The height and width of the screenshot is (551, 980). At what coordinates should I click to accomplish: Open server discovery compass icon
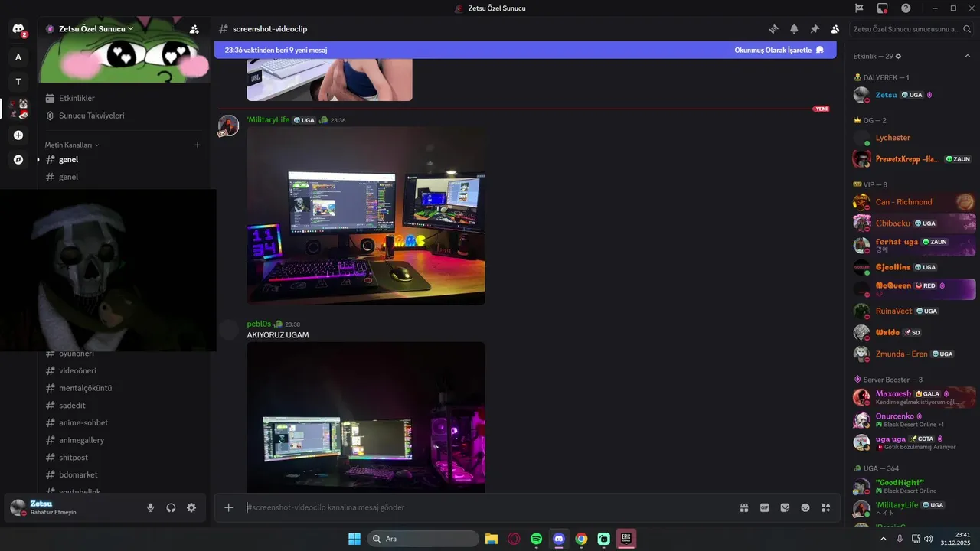pyautogui.click(x=18, y=160)
